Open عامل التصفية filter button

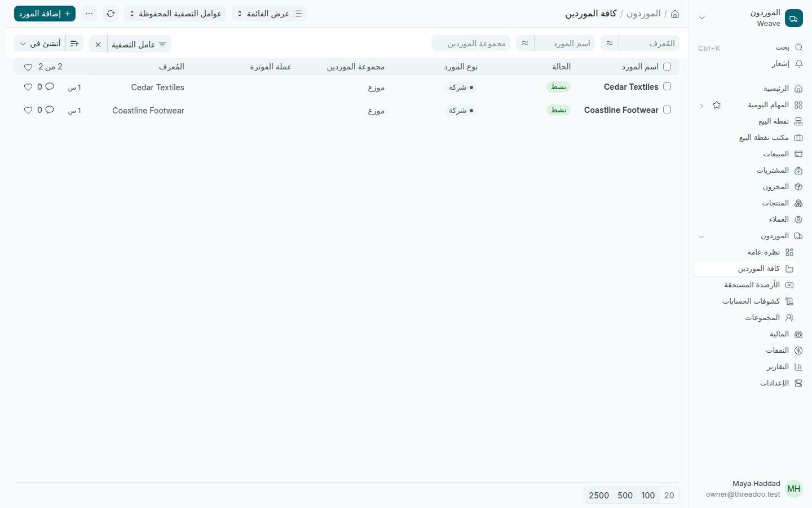coord(139,44)
